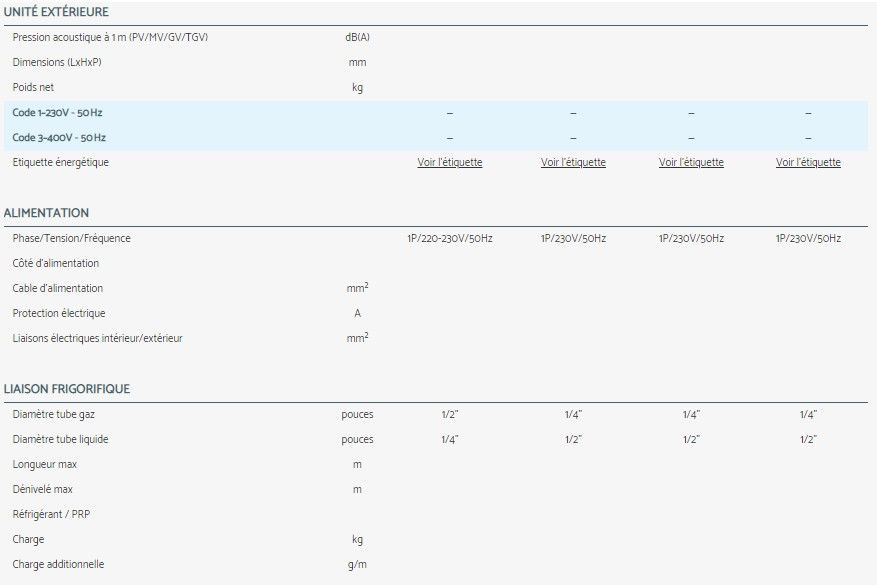
Task: Click the 'Phase/Tension/Fréquence' row label
Action: pyautogui.click(x=71, y=238)
